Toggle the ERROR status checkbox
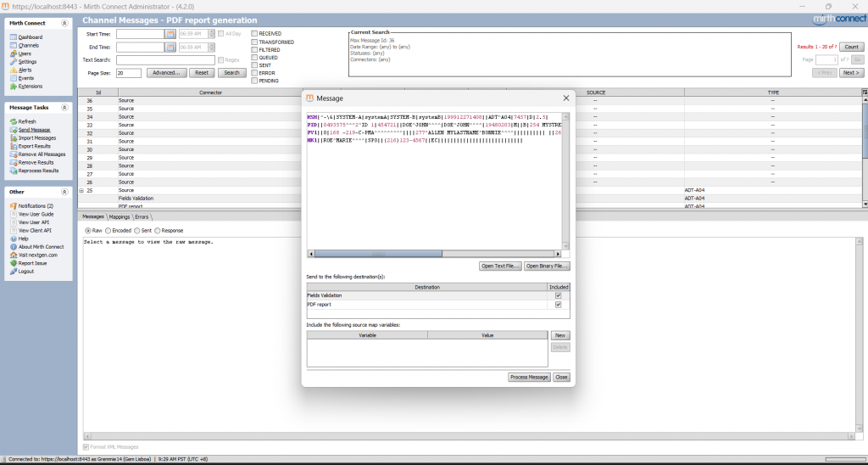Screen dimensions: 868x465 [x=254, y=73]
